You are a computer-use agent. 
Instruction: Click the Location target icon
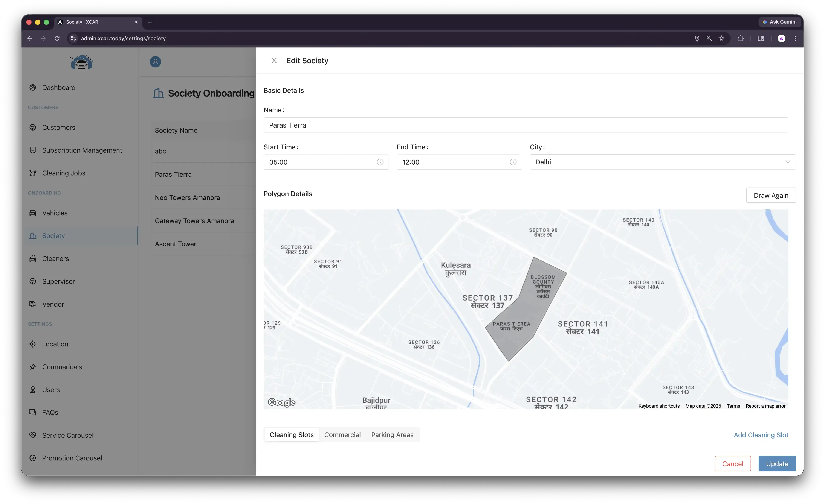(33, 344)
